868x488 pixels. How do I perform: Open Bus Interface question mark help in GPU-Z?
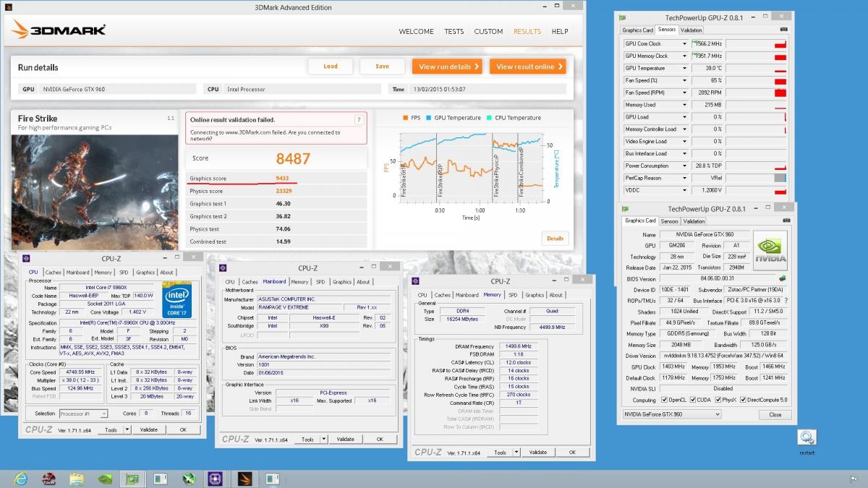point(786,300)
